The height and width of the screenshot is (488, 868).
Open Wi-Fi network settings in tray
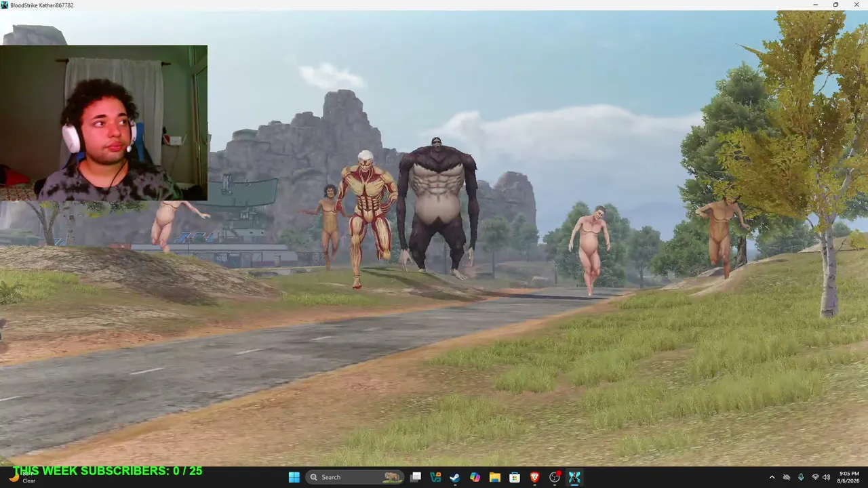815,477
